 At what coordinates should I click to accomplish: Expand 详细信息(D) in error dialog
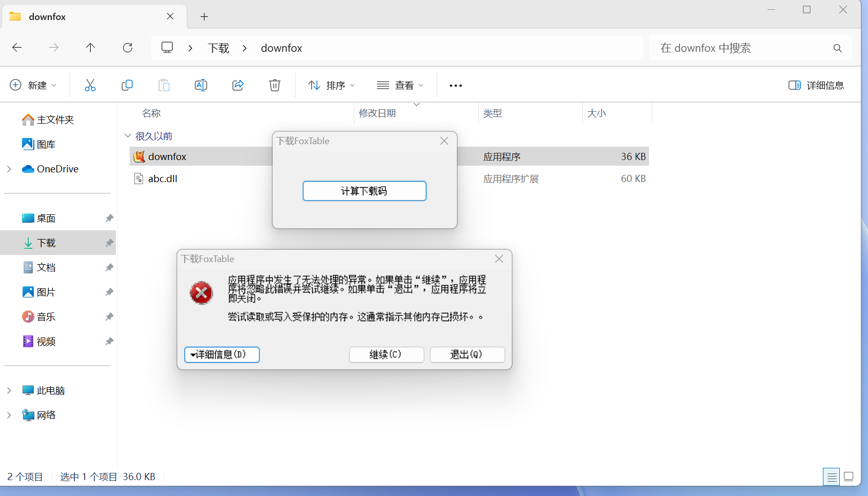[222, 354]
